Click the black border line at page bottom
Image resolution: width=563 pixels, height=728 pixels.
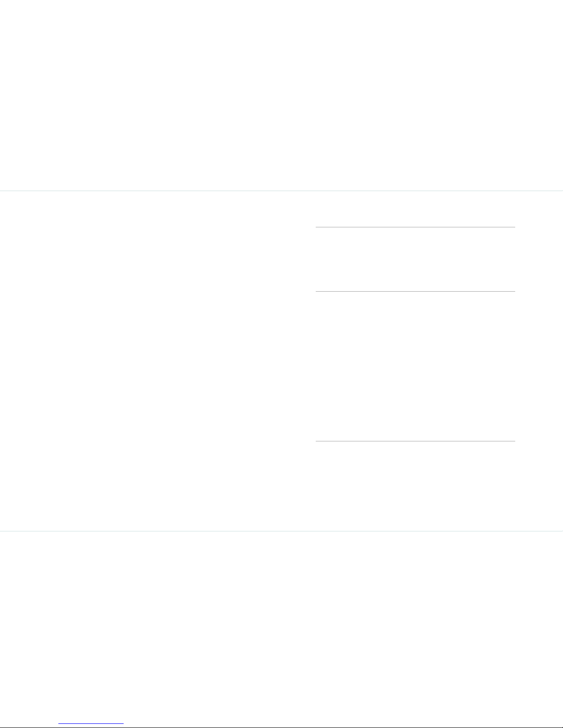pyautogui.click(x=281, y=727)
